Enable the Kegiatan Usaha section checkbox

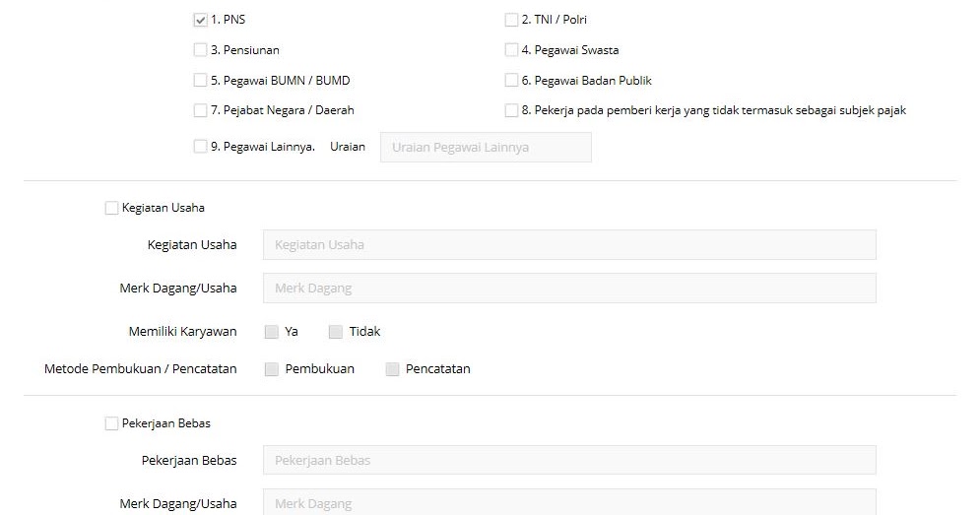[x=111, y=208]
